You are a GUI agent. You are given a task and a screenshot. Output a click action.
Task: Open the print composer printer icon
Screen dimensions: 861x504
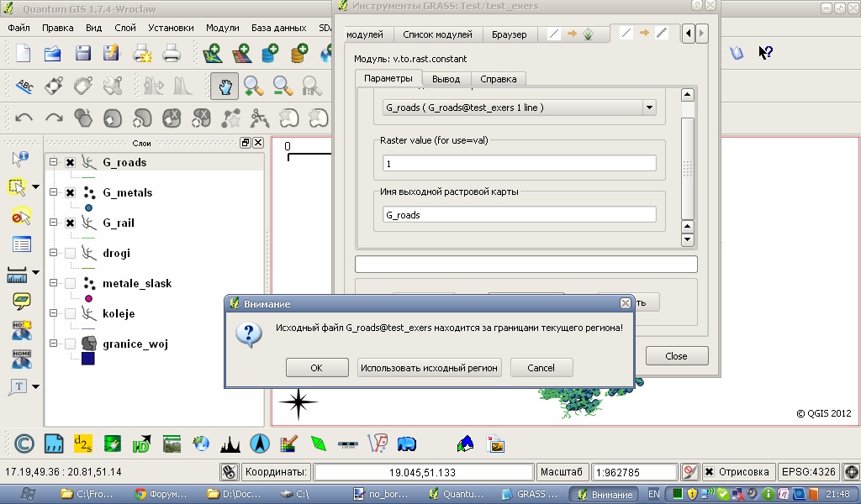(x=172, y=53)
